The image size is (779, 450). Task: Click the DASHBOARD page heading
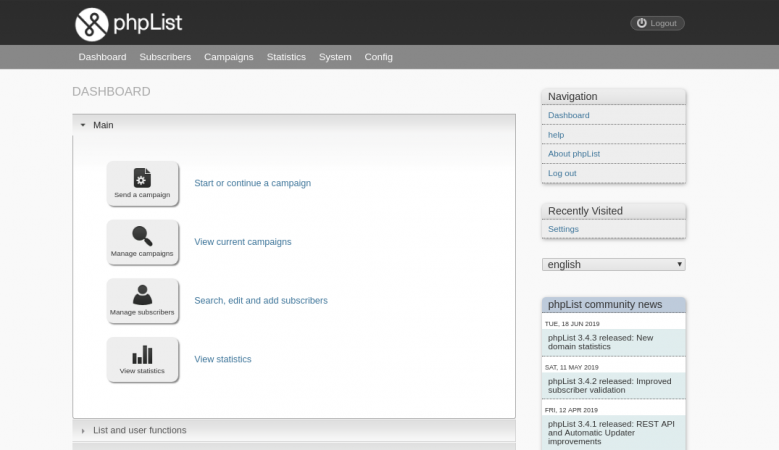coord(111,92)
